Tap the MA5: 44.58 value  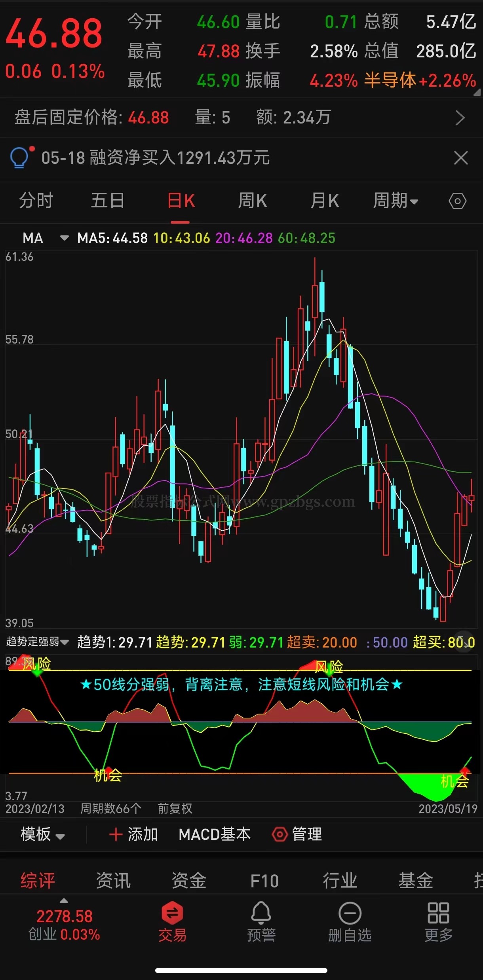pyautogui.click(x=112, y=238)
